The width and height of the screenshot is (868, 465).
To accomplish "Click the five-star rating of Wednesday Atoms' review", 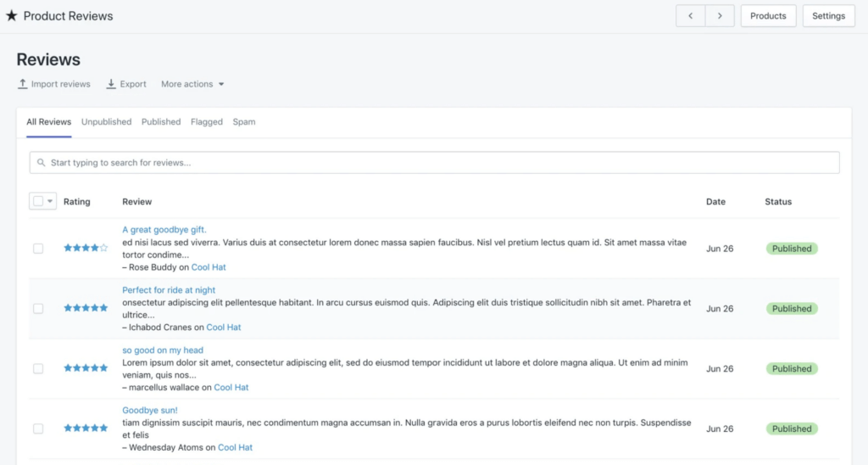I will tap(86, 428).
